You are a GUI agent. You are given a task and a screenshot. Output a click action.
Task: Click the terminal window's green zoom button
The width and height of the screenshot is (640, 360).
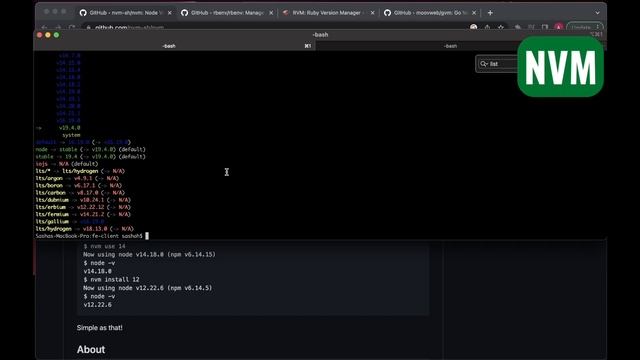56,35
